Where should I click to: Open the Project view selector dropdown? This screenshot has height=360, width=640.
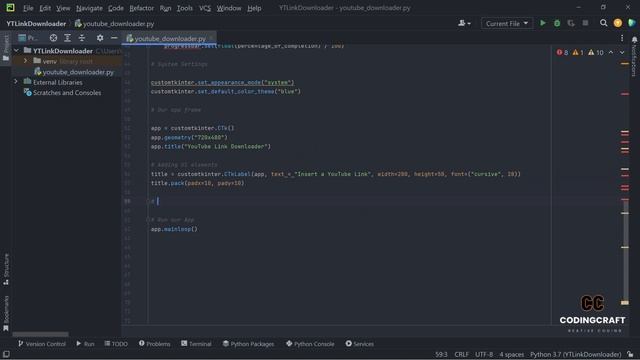tap(28, 38)
